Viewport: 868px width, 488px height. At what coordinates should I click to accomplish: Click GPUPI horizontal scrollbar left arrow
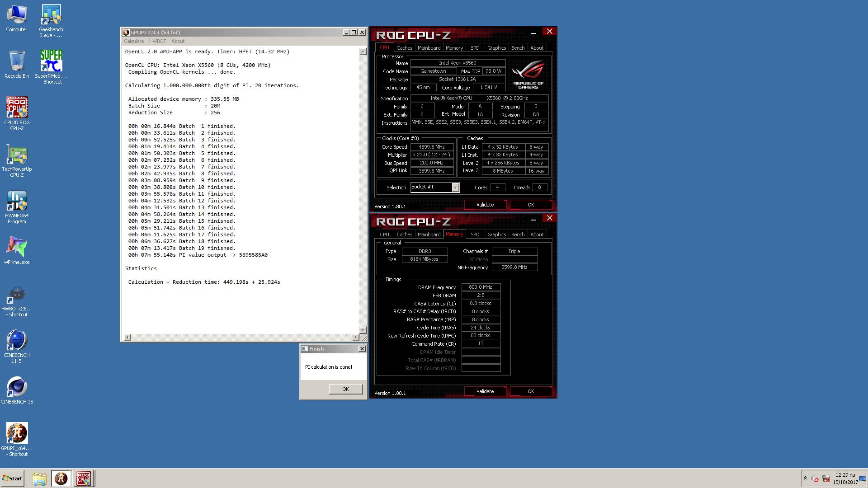tap(127, 338)
